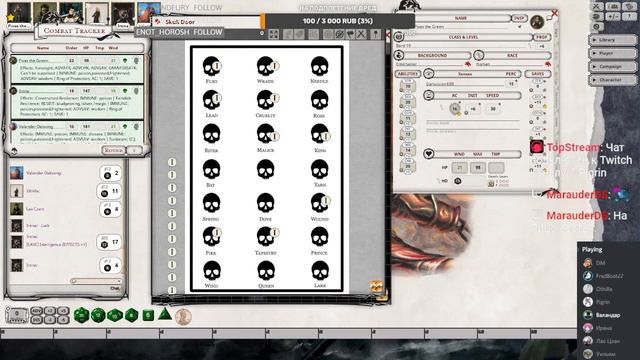The width and height of the screenshot is (640, 360).
Task: Select the Tapestry skull
Action: pos(266,237)
